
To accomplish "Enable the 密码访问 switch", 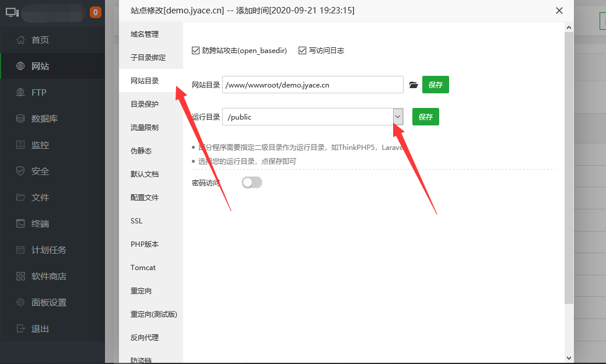I will [252, 183].
